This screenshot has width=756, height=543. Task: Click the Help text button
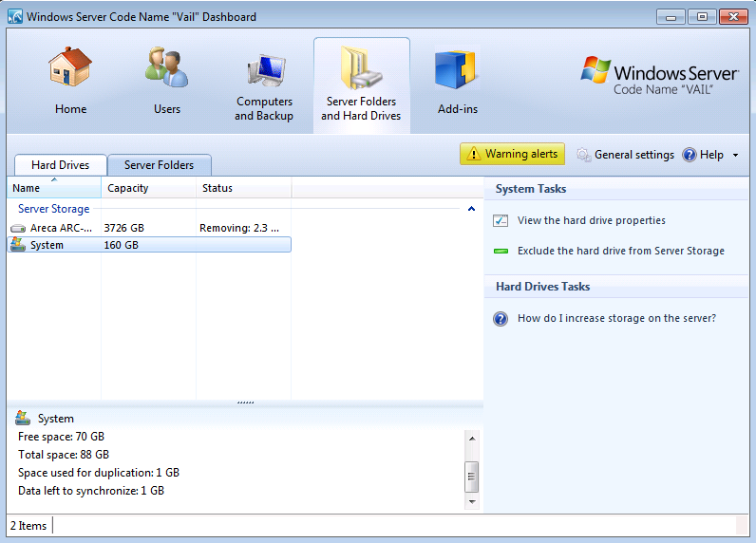tap(711, 155)
